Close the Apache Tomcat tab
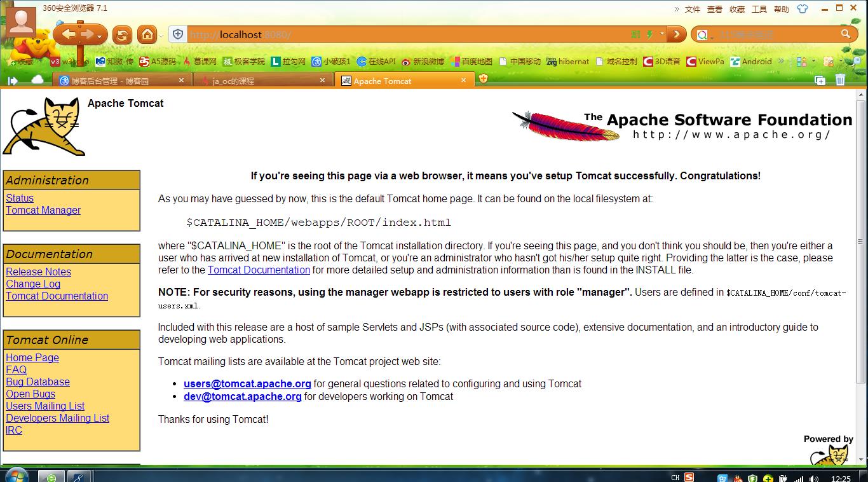Viewport: 868px width, 482px height. click(x=464, y=80)
